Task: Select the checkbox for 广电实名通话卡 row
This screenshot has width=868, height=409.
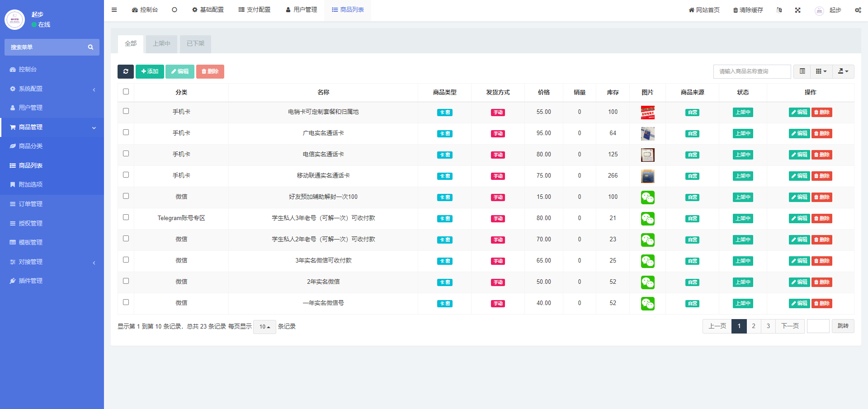Action: pos(126,132)
